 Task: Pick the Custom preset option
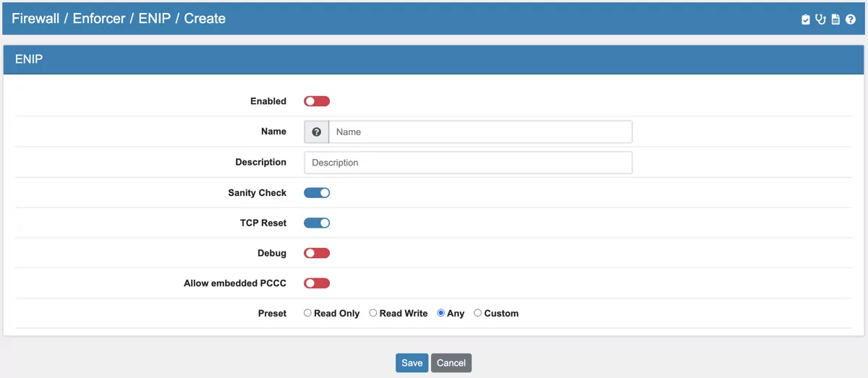pyautogui.click(x=477, y=314)
